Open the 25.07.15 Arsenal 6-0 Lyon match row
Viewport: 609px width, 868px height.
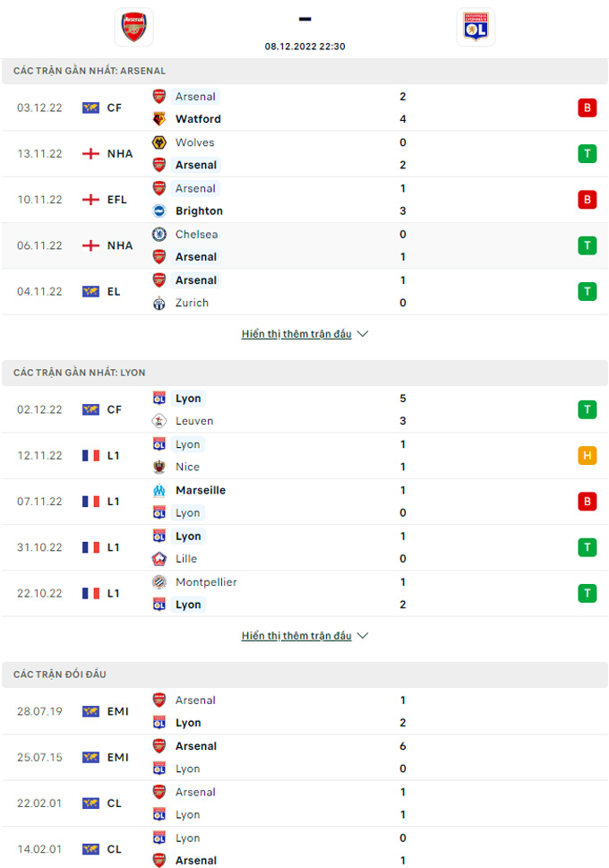pos(304,757)
